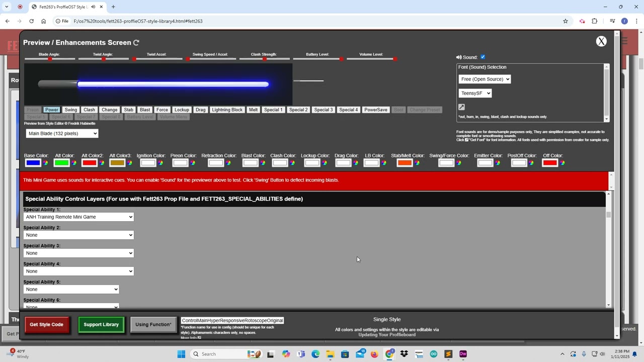Open the color wheel picker next to LB Color
Image resolution: width=644 pixels, height=362 pixels.
tap(384, 163)
